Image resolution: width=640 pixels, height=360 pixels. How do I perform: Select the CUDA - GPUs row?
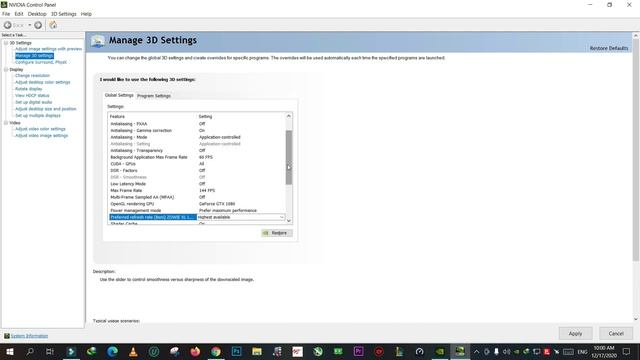click(197, 164)
